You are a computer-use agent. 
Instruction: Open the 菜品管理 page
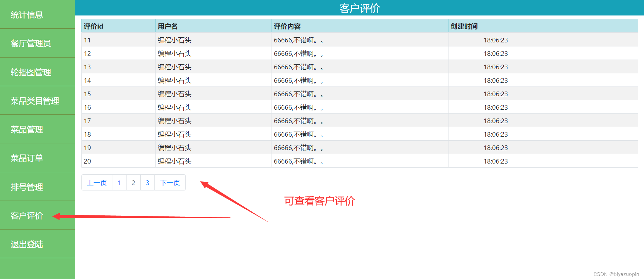coord(37,129)
